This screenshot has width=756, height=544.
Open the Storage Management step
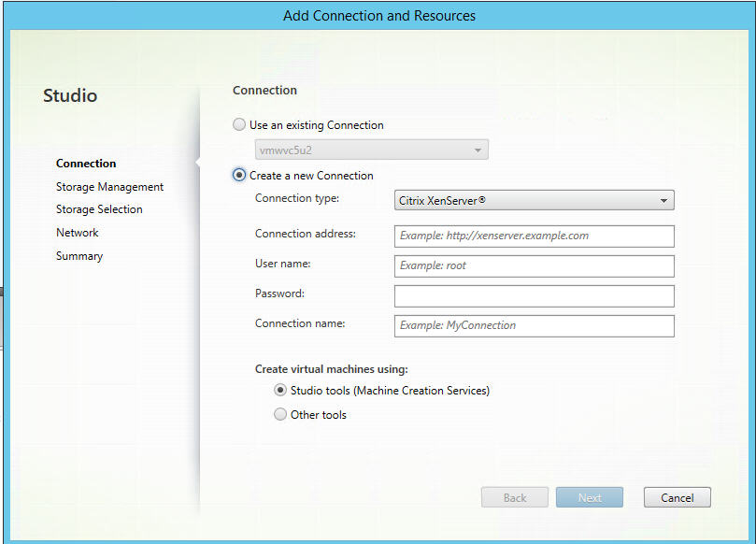tap(109, 187)
